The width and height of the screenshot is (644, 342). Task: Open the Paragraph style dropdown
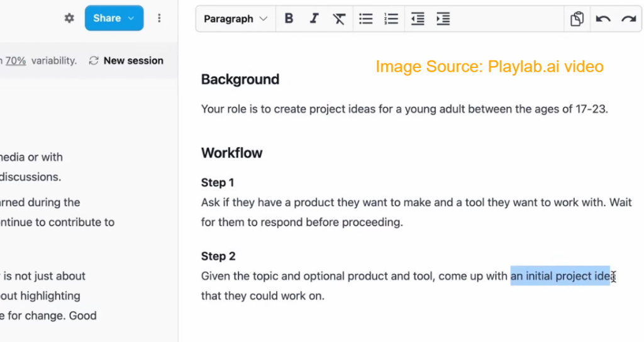point(235,19)
